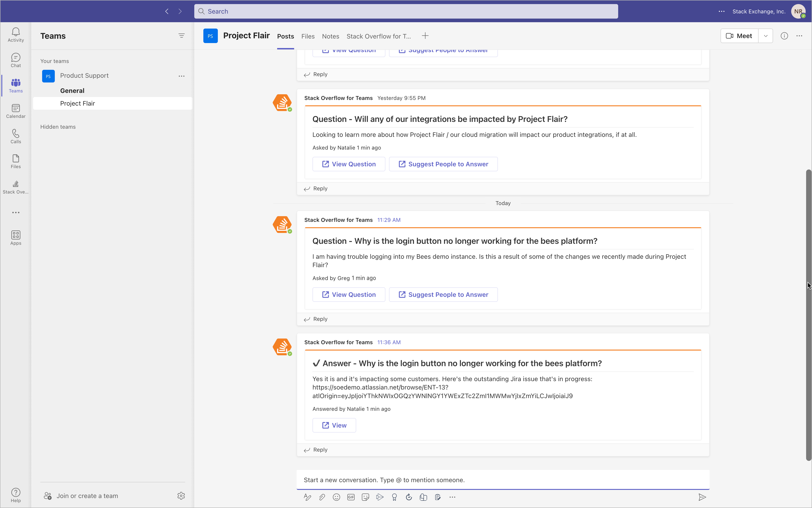The image size is (812, 508).
Task: Expand Hidden teams section
Action: (x=58, y=127)
